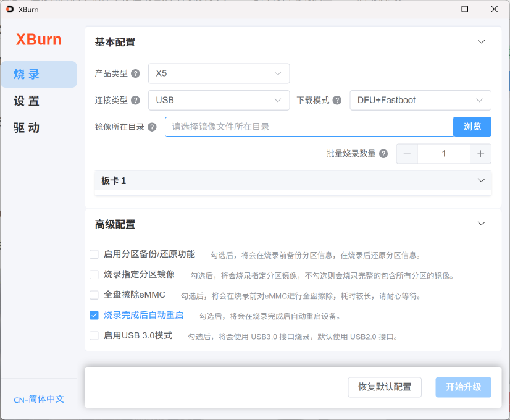Click the description text for 启用USB 3.0模式
510x420 pixels.
(293, 337)
